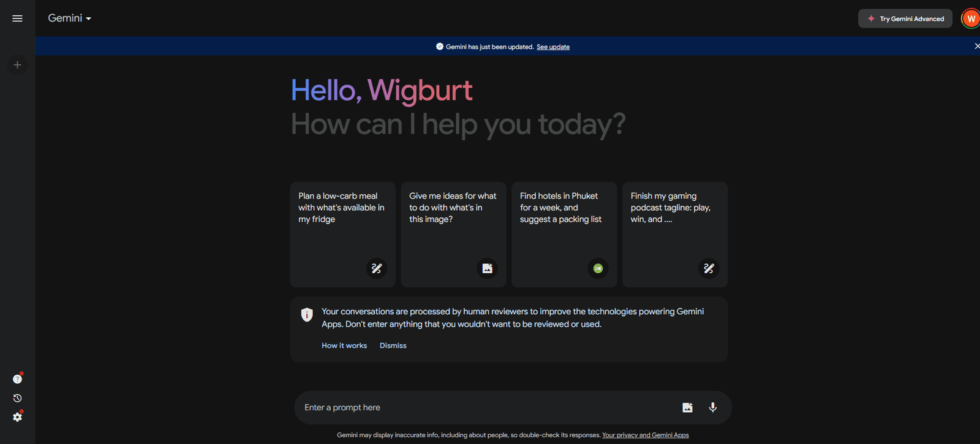980x444 pixels.
Task: Activate the microphone voice input
Action: click(713, 408)
